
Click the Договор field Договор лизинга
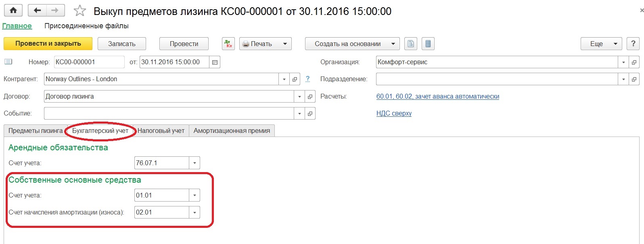[169, 97]
